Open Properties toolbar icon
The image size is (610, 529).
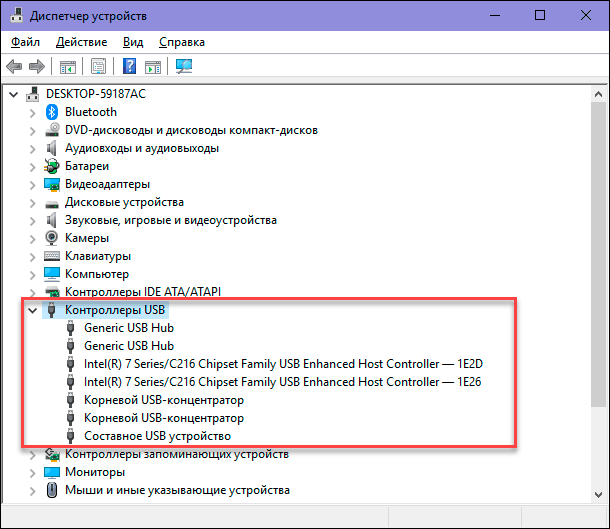[x=98, y=67]
